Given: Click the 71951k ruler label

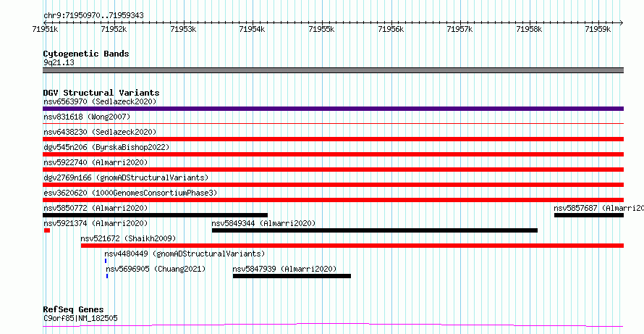Looking at the screenshot, I should 45,29.
